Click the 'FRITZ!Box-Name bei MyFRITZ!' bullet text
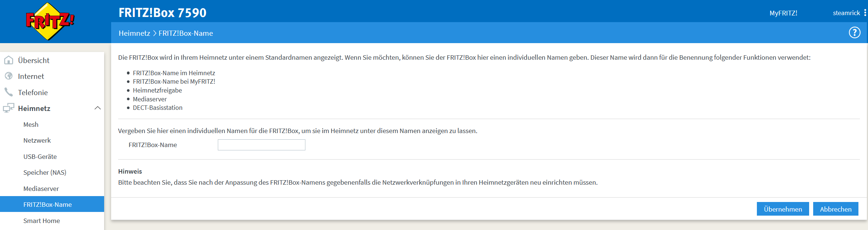Screen dimensions: 868x230 coord(174,81)
